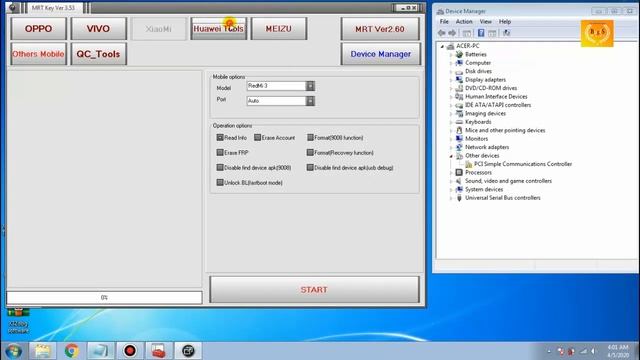Enable Unlock BL(fastboot mode) checkbox

(x=220, y=183)
